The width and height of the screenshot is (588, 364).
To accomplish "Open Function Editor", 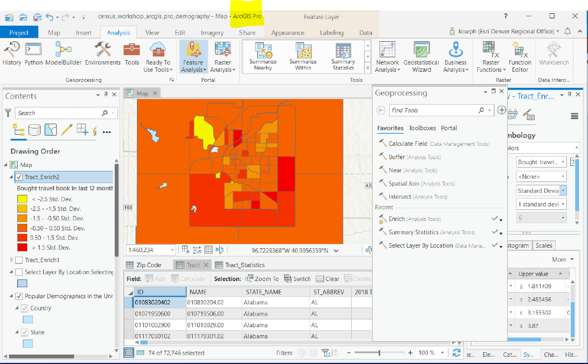I will coord(520,57).
